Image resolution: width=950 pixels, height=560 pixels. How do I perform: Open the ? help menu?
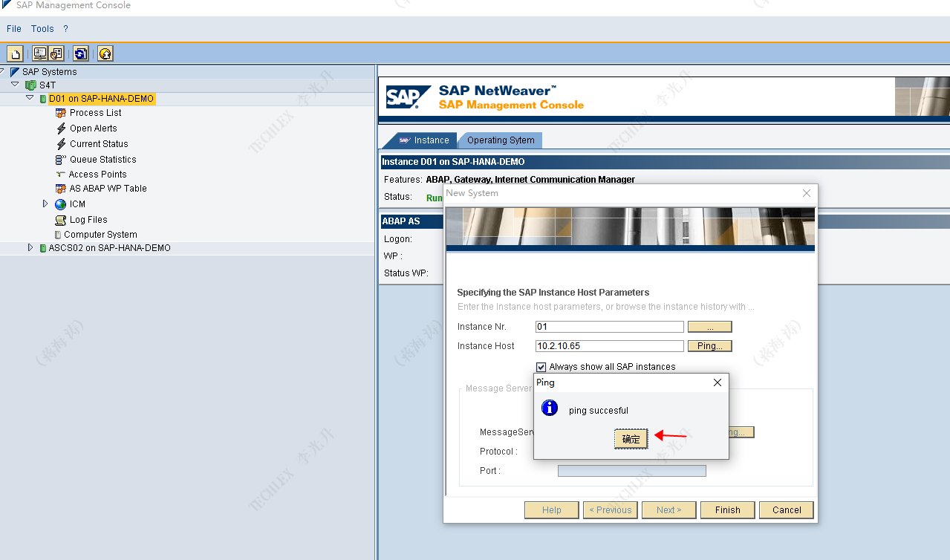coord(65,29)
